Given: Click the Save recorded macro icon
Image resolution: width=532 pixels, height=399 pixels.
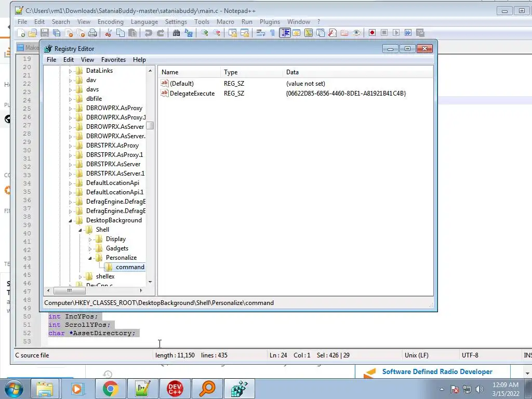Looking at the screenshot, I should (x=420, y=33).
